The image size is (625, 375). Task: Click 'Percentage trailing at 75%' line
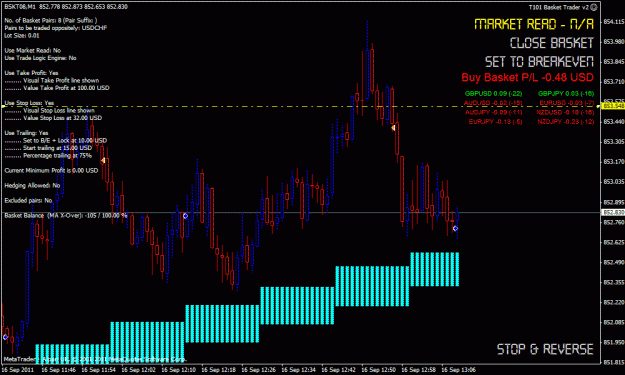click(57, 156)
